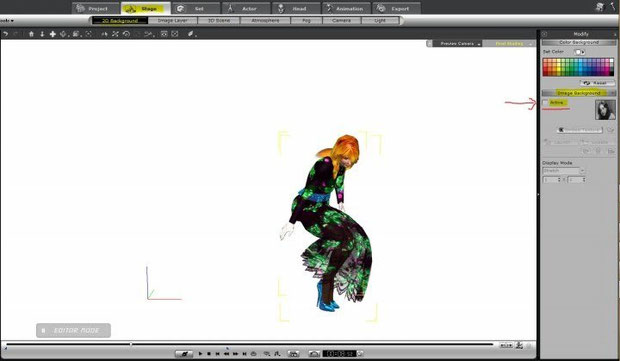Image resolution: width=620 pixels, height=361 pixels.
Task: Click the background image thumbnail
Action: (x=605, y=110)
